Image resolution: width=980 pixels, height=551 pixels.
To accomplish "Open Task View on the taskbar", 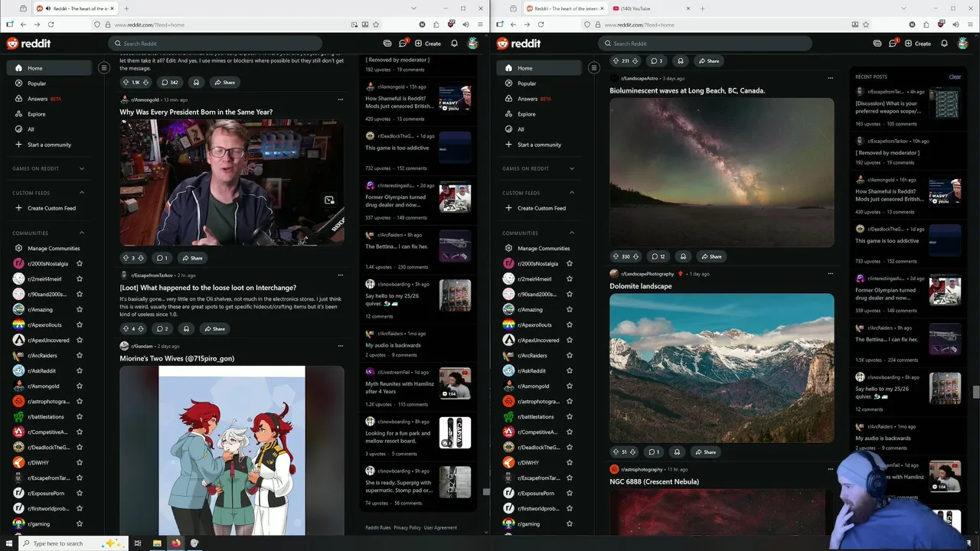I will pyautogui.click(x=138, y=543).
